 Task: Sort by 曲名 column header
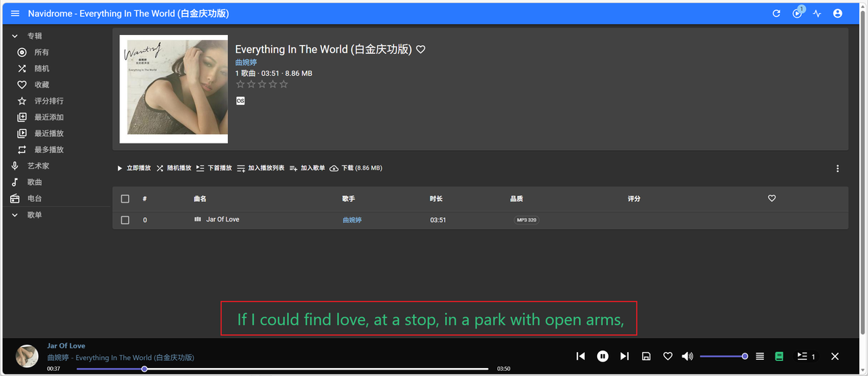200,199
